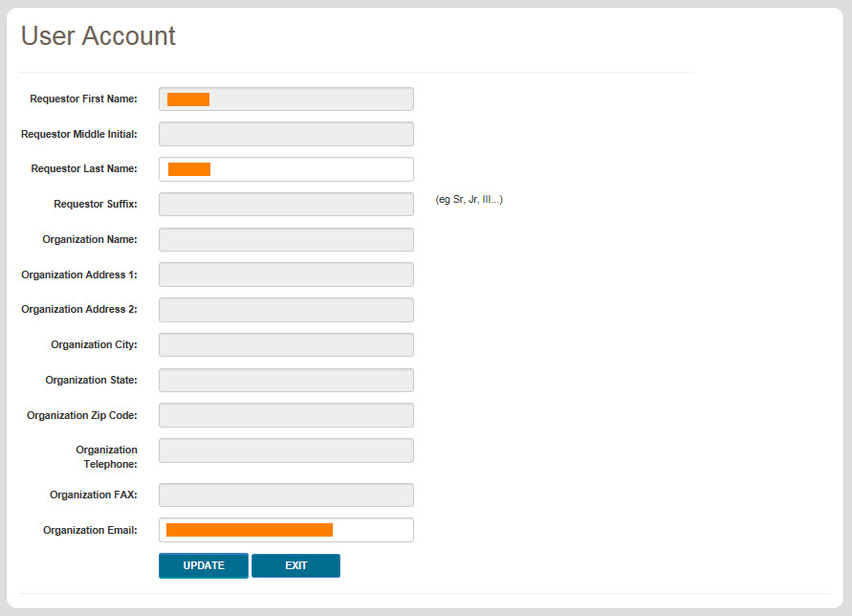Screen dimensions: 852x616
Task: Click the Organization City input field
Action: (286, 344)
